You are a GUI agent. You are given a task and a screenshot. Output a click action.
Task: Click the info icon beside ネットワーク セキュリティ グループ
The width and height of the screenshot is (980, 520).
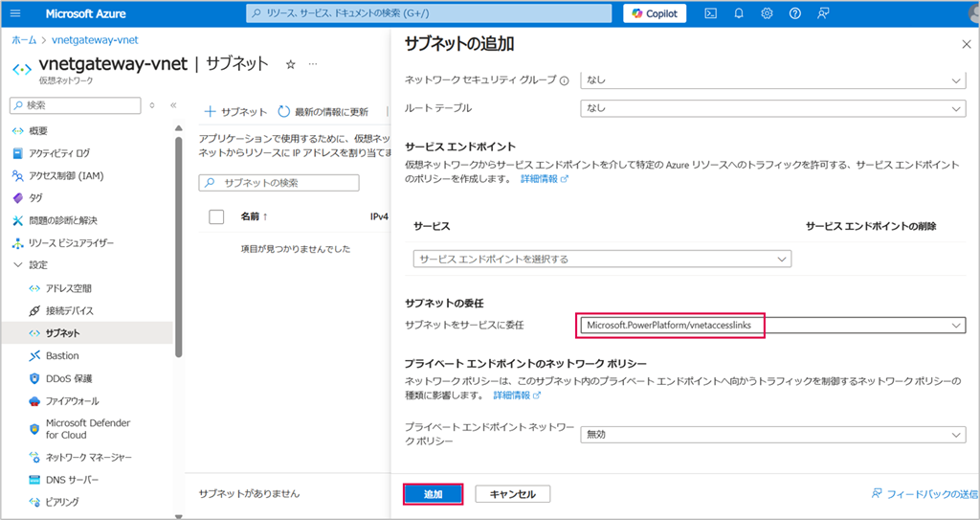565,80
